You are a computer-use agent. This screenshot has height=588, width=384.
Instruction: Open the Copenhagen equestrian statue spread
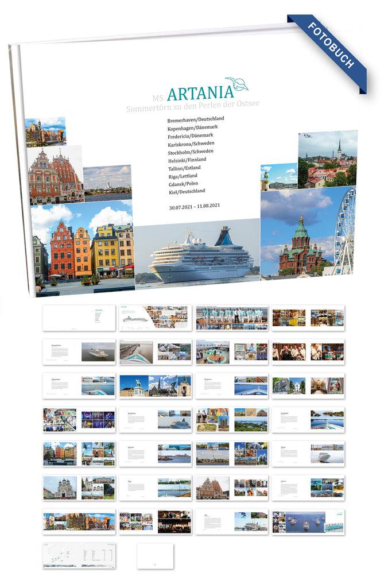click(x=155, y=385)
